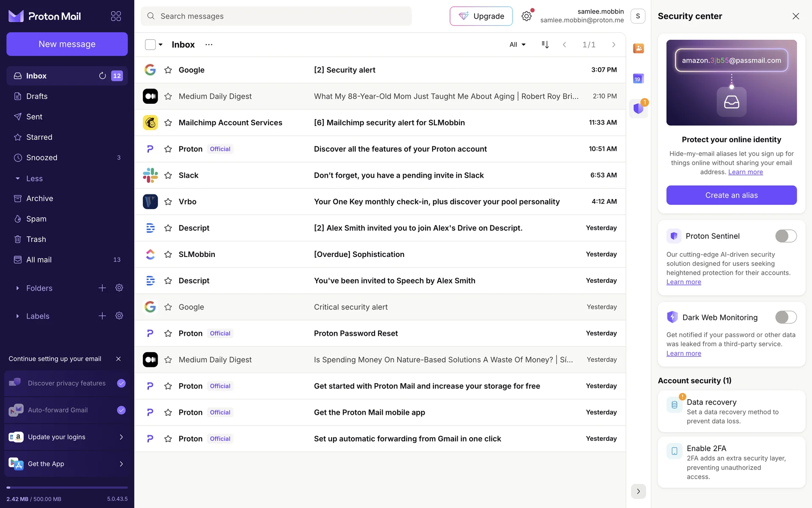Click the Security center shield icon

(638, 109)
